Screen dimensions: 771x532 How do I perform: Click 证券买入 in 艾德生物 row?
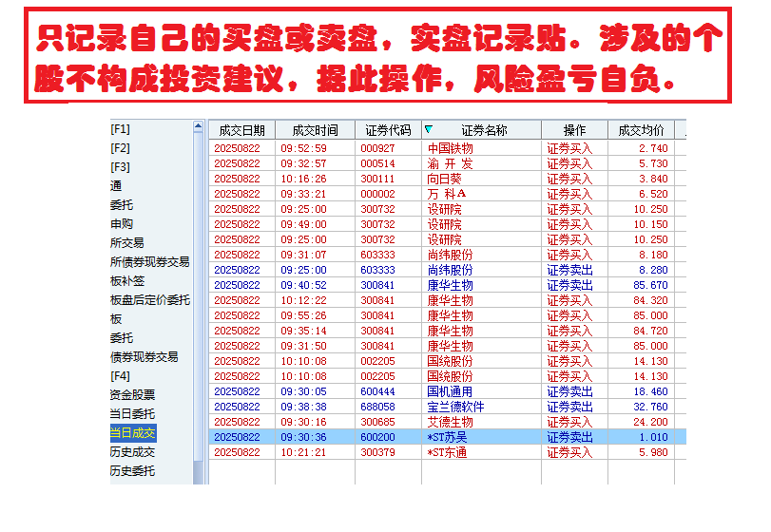pyautogui.click(x=569, y=423)
